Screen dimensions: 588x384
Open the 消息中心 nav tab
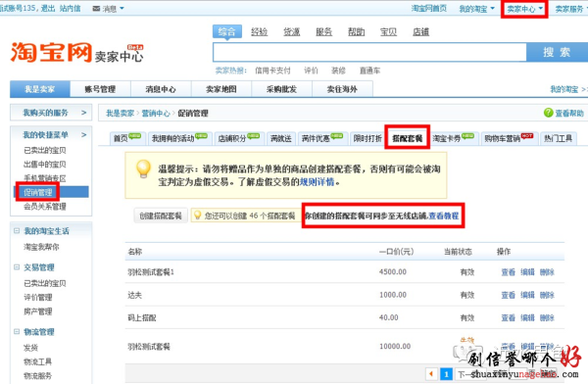[x=161, y=89]
